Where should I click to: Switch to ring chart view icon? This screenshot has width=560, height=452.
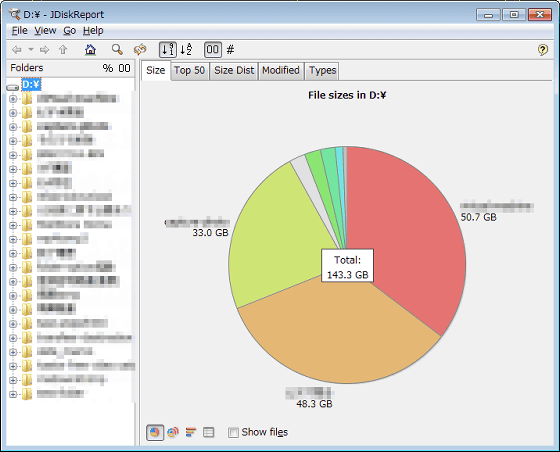point(173,432)
